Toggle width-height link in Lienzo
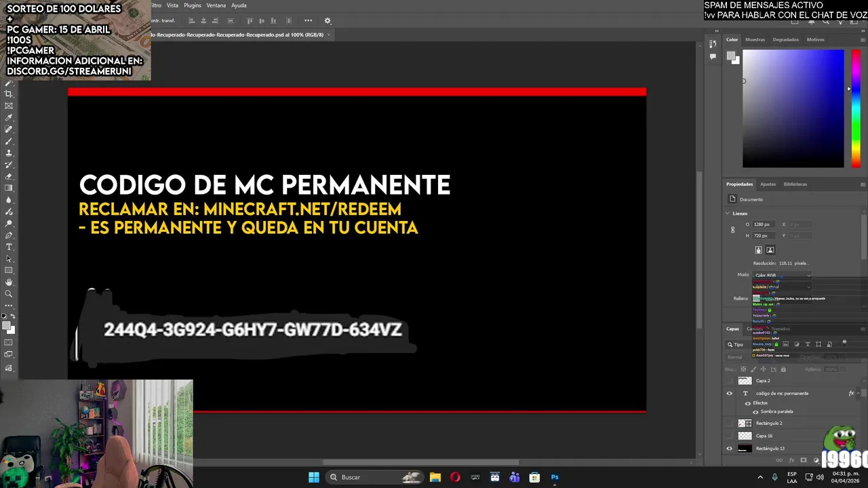Image resolution: width=868 pixels, height=488 pixels. (732, 230)
